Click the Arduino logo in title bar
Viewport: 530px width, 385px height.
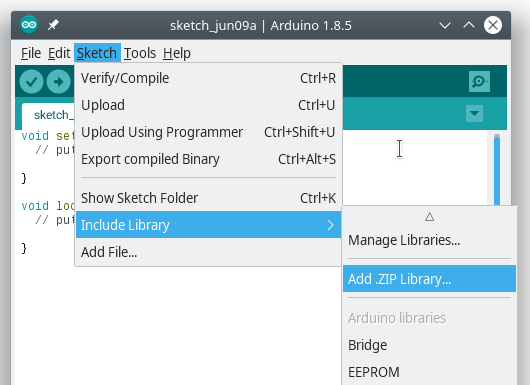(29, 25)
